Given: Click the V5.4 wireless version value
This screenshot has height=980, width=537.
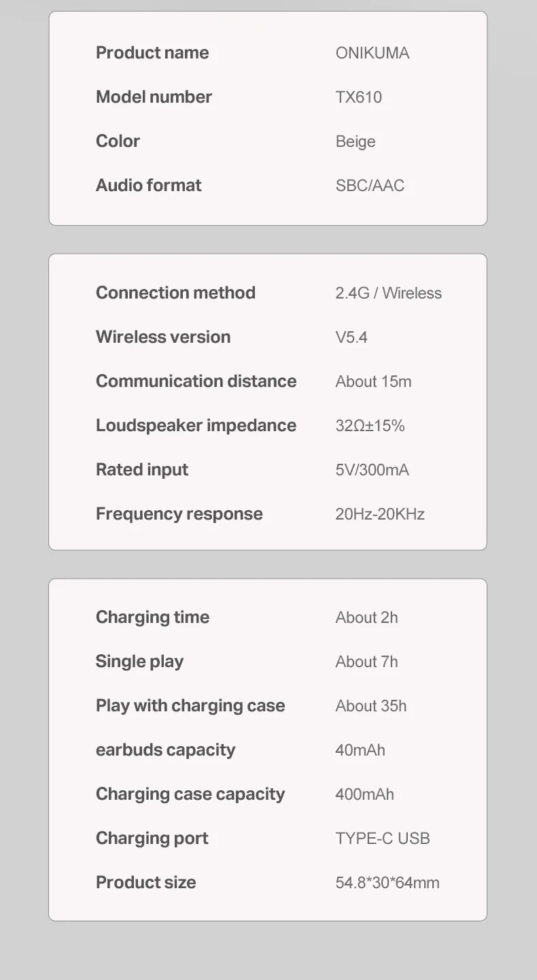Looking at the screenshot, I should coord(351,337).
